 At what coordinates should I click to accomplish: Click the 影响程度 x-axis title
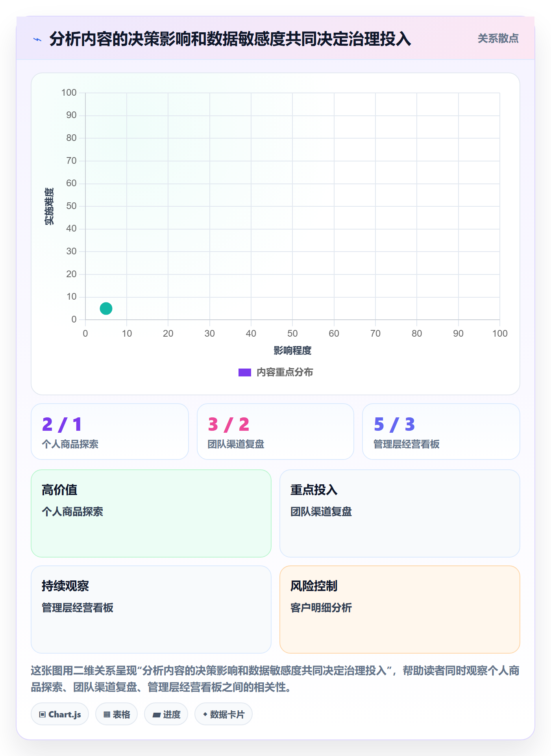click(x=292, y=350)
